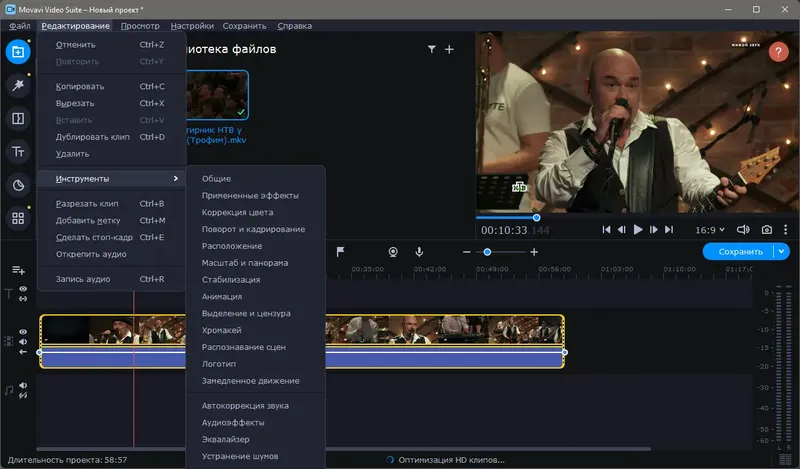This screenshot has height=469, width=800.
Task: Select Поворот и кадрирование tool
Action: coord(256,229)
